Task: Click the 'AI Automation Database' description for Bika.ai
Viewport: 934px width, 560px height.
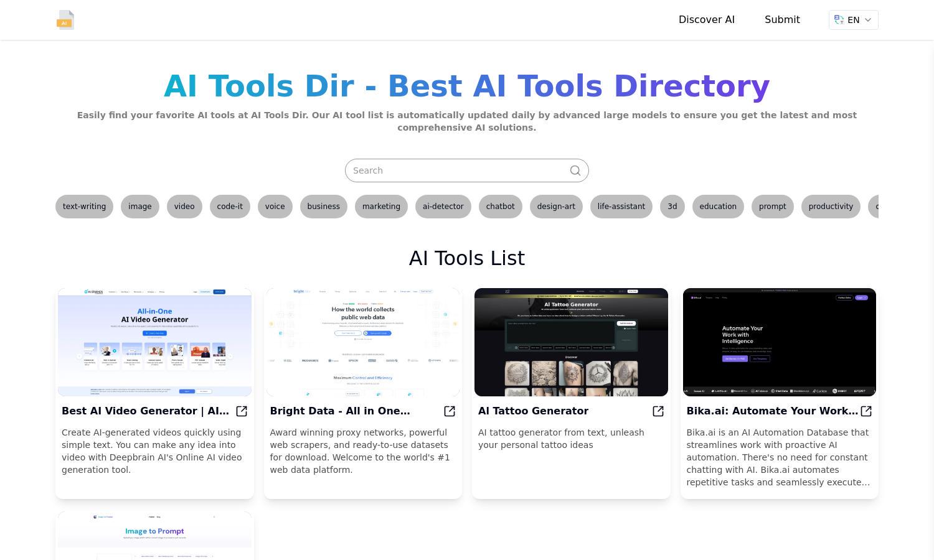Action: point(778,457)
